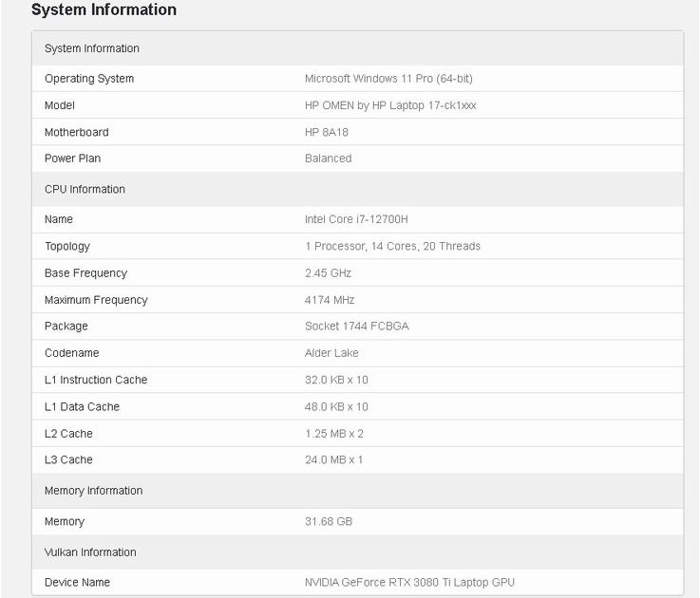Click the Motherboard HP 8A18 value
700x598 pixels.
coord(327,132)
